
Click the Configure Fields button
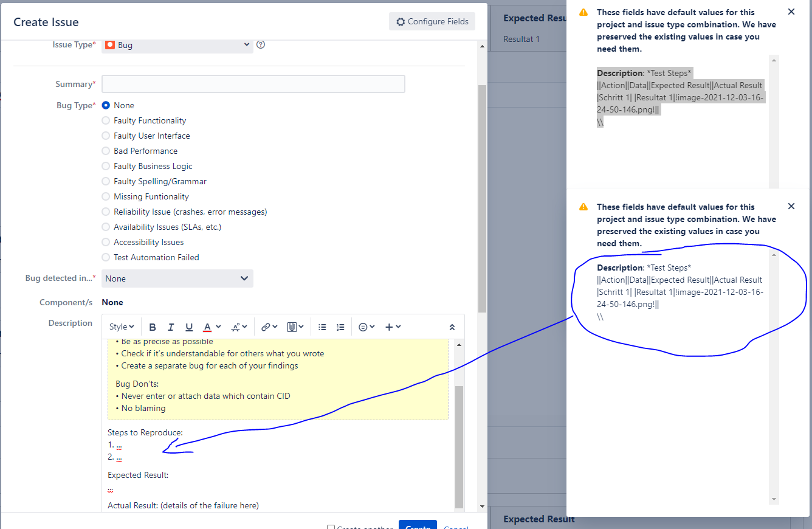point(432,21)
